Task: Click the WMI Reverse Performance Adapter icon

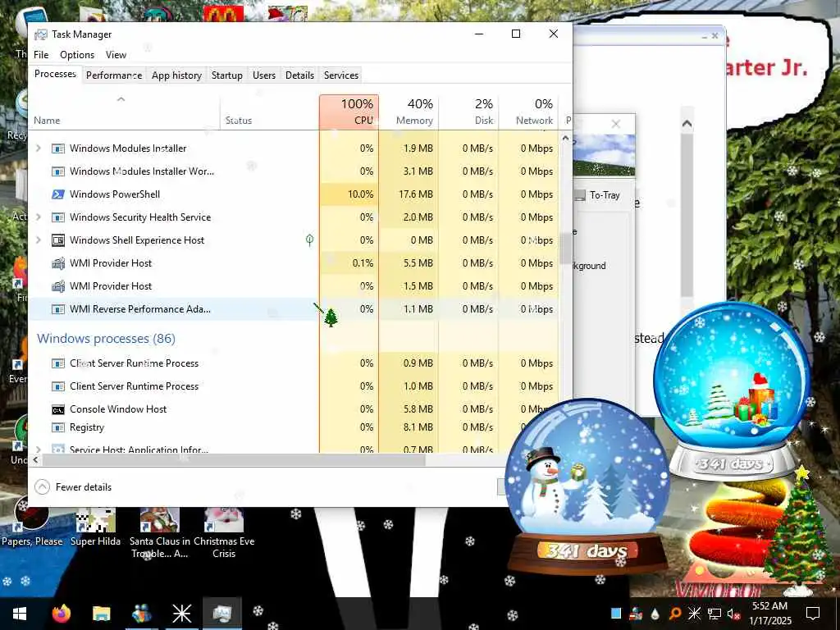Action: (58, 309)
